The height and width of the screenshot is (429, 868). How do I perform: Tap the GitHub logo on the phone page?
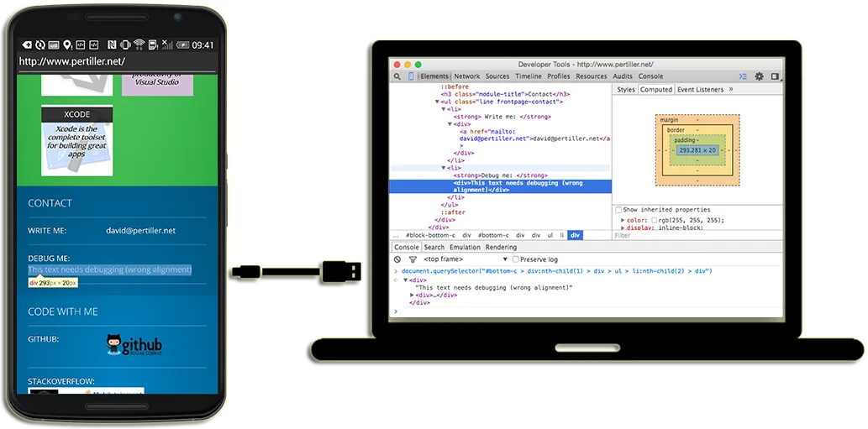[134, 344]
